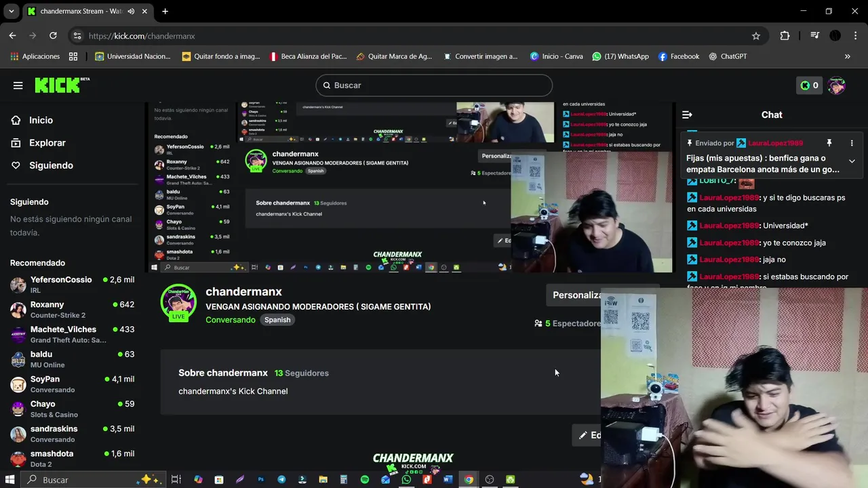868x488 pixels.
Task: Click the Windows taskbar Buscar box
Action: [x=93, y=479]
